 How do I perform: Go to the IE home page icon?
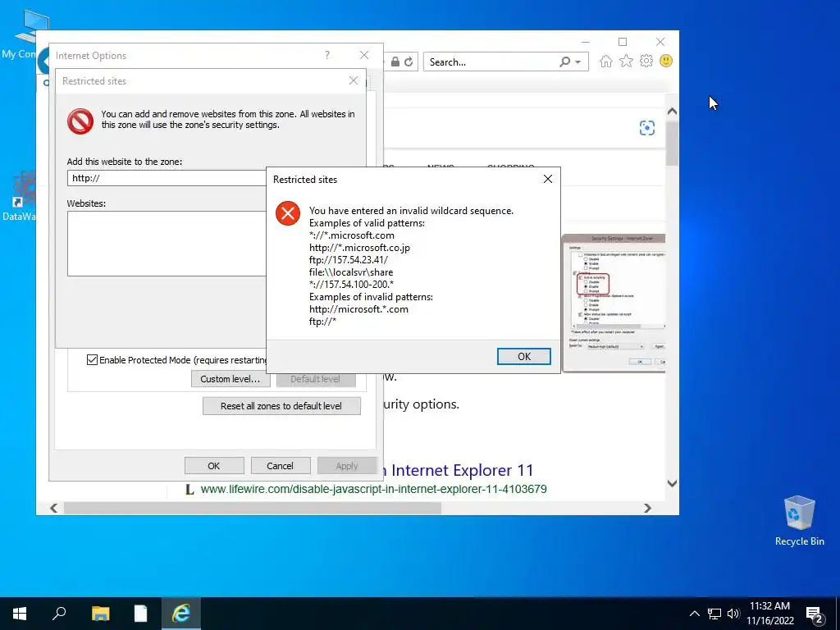(x=606, y=61)
